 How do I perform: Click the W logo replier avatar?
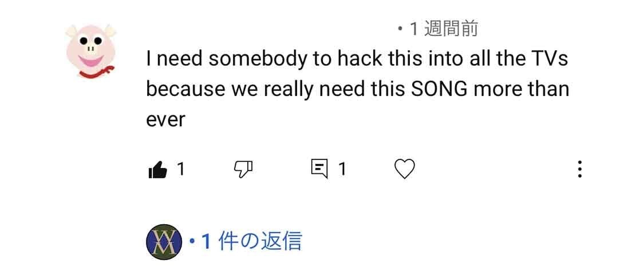(164, 241)
